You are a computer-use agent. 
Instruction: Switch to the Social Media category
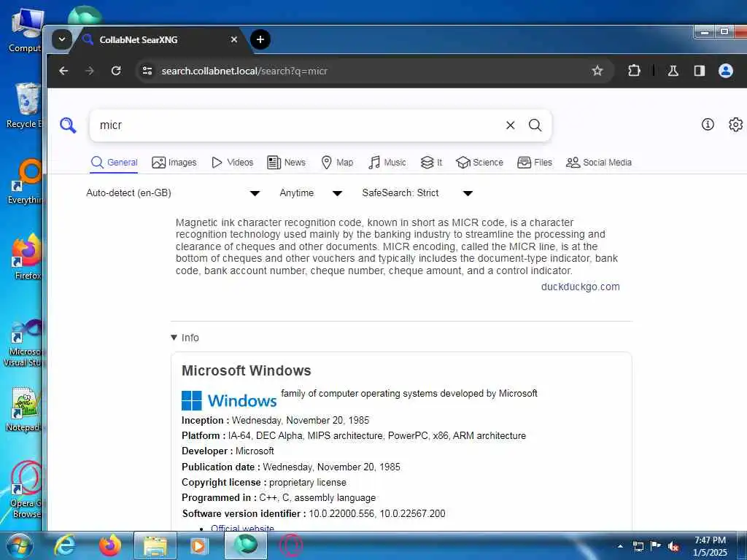point(599,163)
